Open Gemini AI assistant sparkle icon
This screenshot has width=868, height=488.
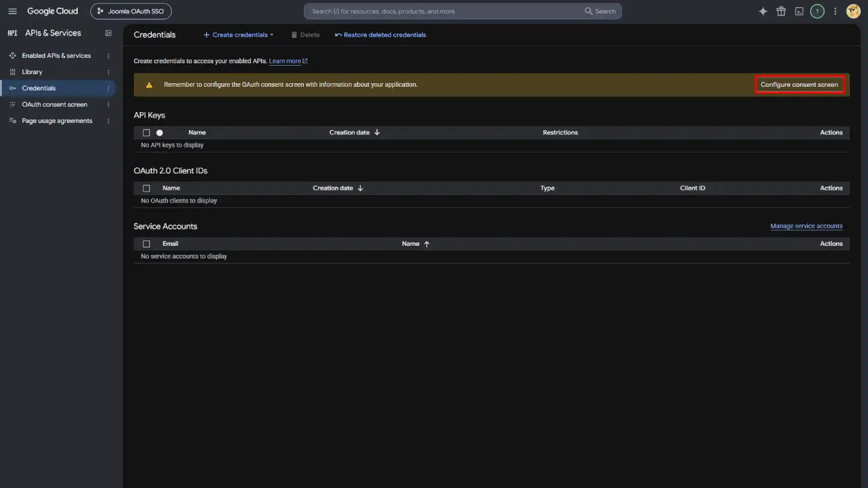tap(763, 11)
